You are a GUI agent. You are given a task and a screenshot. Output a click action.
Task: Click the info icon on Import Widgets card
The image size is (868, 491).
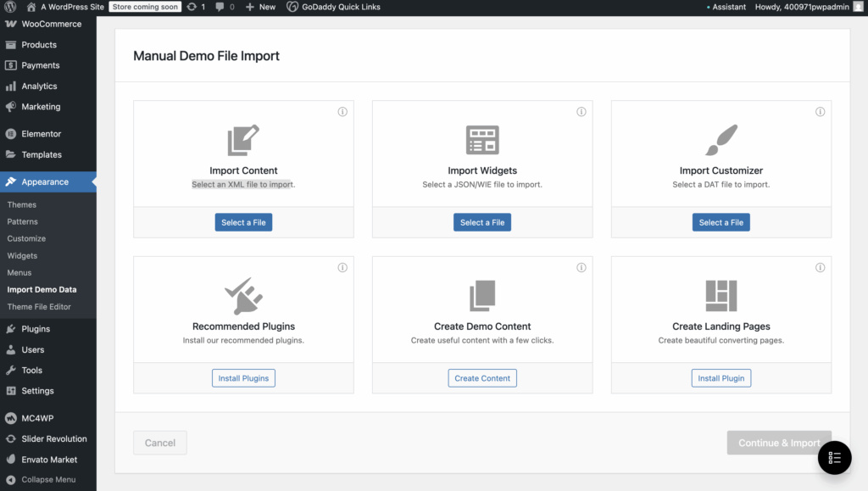coord(581,112)
